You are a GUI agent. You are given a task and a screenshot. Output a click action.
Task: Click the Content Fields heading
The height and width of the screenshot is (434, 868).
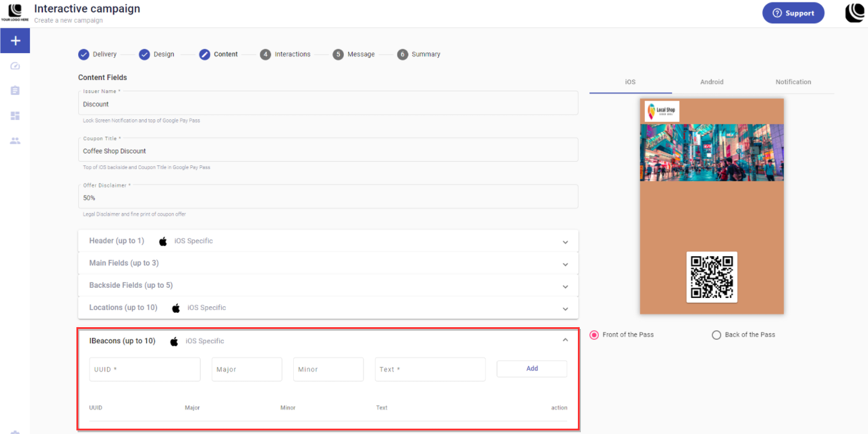(103, 78)
